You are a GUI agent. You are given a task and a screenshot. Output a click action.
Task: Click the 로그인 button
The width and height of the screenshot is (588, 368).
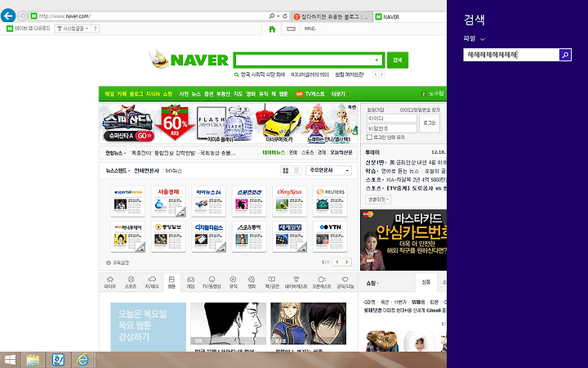430,123
